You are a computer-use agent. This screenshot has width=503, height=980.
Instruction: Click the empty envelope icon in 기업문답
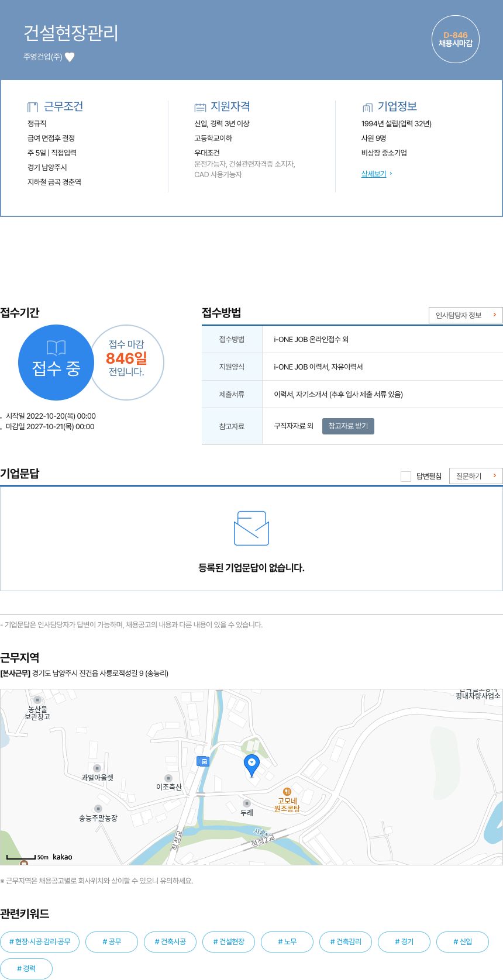pos(251,528)
